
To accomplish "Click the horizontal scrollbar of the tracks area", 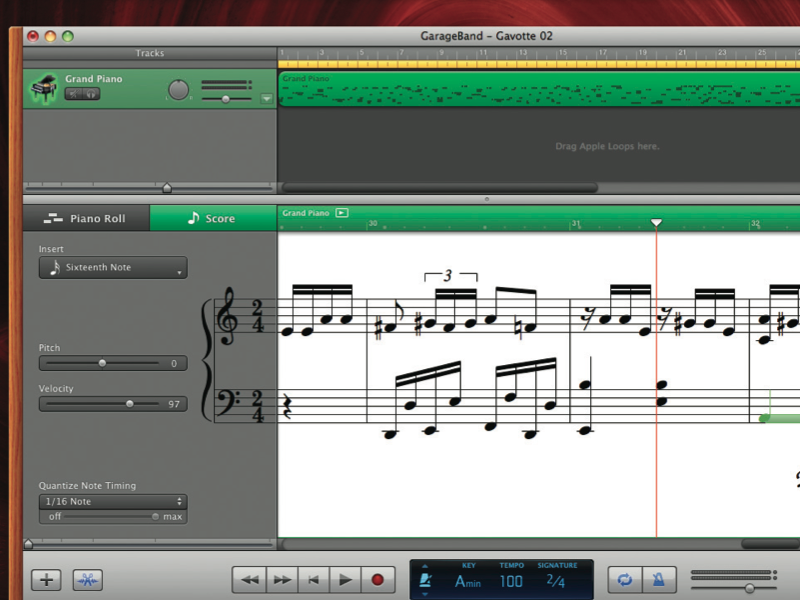I will pyautogui.click(x=440, y=188).
